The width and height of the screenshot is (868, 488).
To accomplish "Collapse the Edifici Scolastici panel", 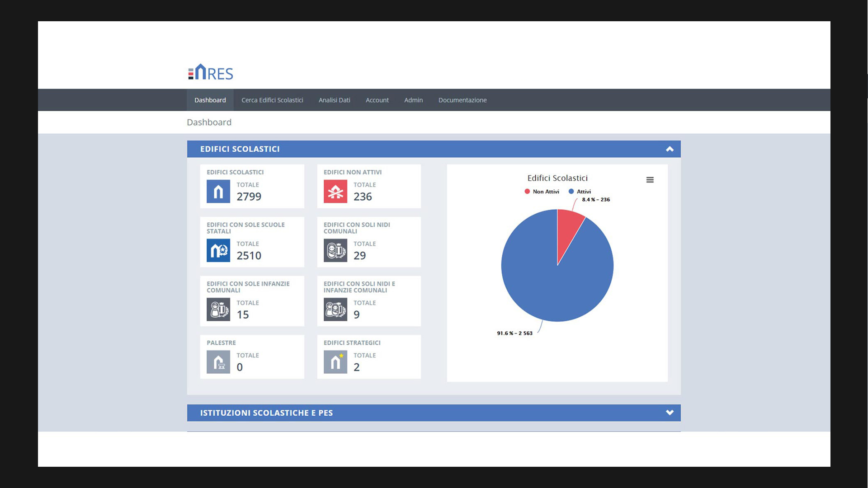I will click(670, 149).
